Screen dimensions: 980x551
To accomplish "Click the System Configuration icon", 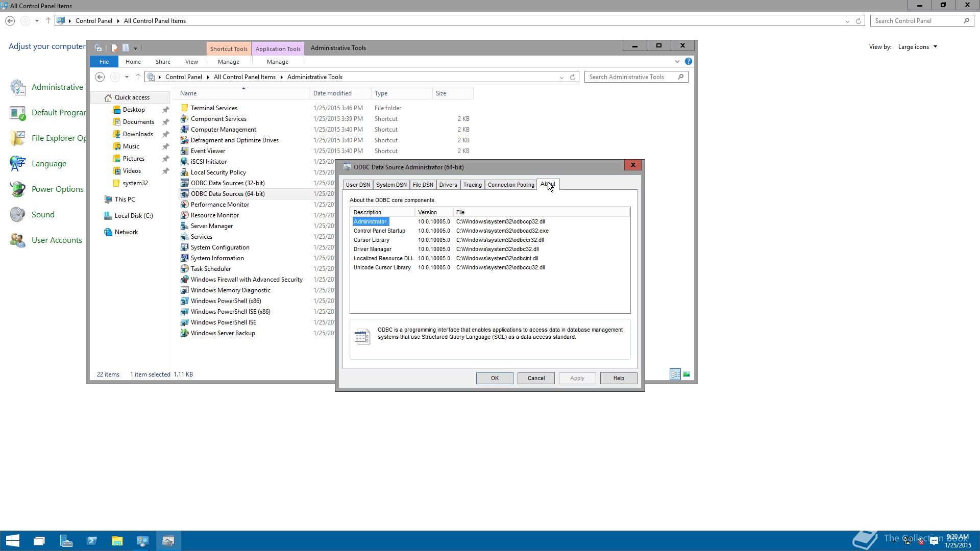I will coord(185,247).
